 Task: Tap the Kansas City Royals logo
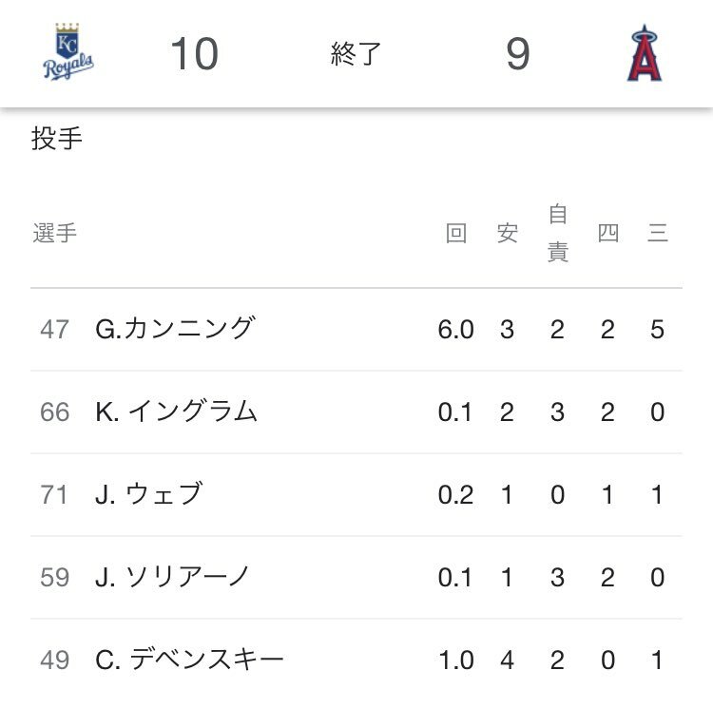click(x=67, y=52)
